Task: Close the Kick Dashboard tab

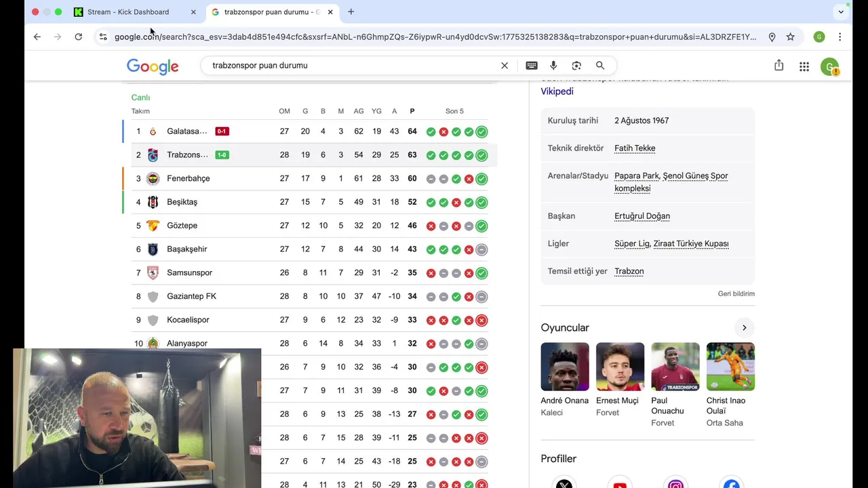Action: pyautogui.click(x=193, y=12)
